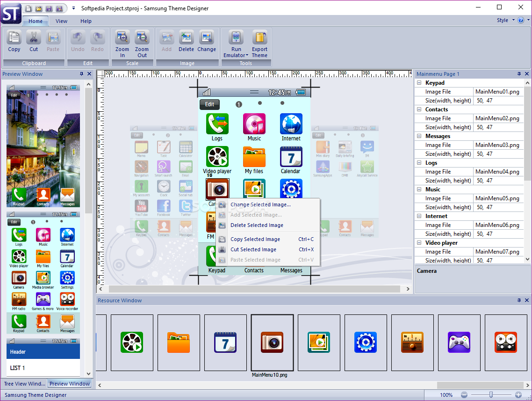Image resolution: width=532 pixels, height=401 pixels.
Task: Click zoom minus button in status bar
Action: click(x=464, y=395)
